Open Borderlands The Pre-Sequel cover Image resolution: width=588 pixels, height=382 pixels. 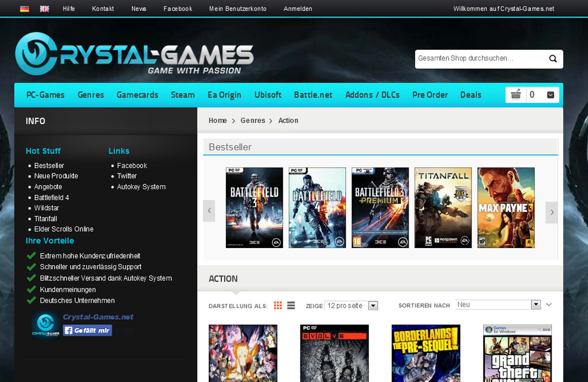[x=426, y=353]
